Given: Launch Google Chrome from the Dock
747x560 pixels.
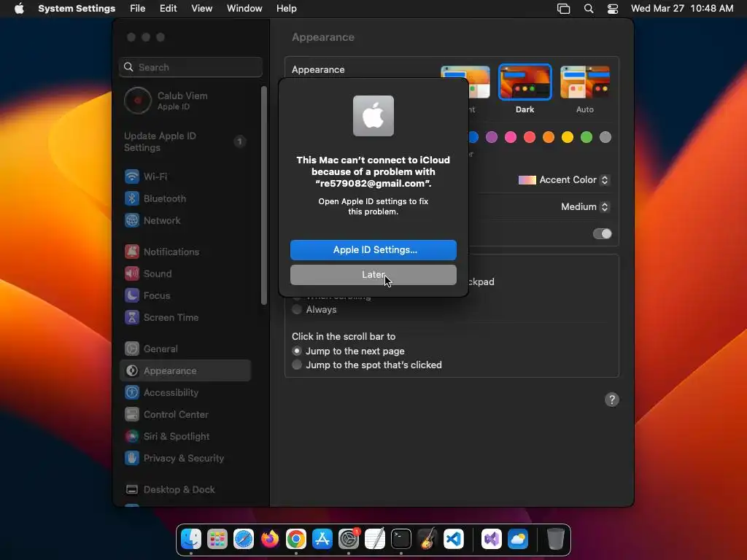Looking at the screenshot, I should pos(296,539).
